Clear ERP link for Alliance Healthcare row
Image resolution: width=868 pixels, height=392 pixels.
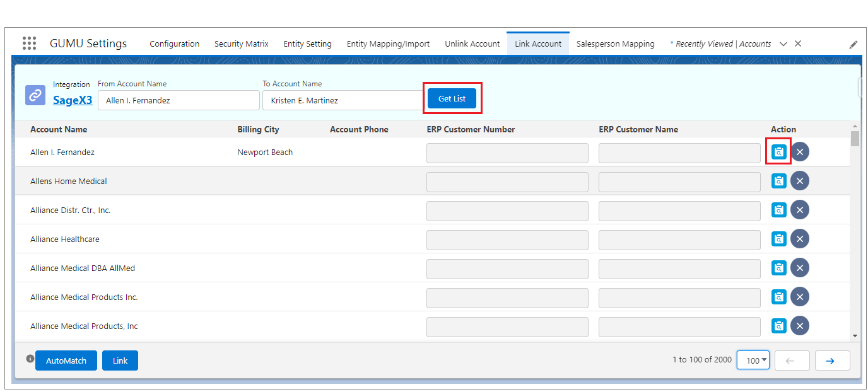click(800, 239)
